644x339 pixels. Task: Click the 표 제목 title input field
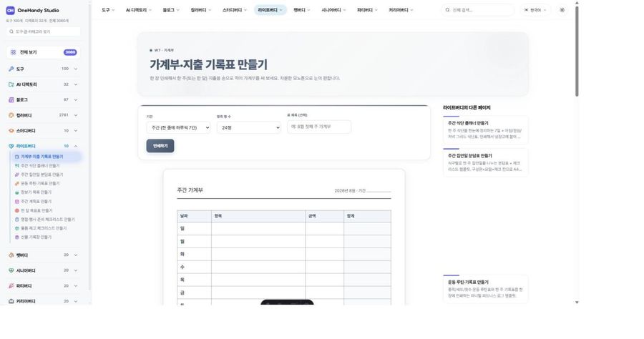(x=319, y=127)
